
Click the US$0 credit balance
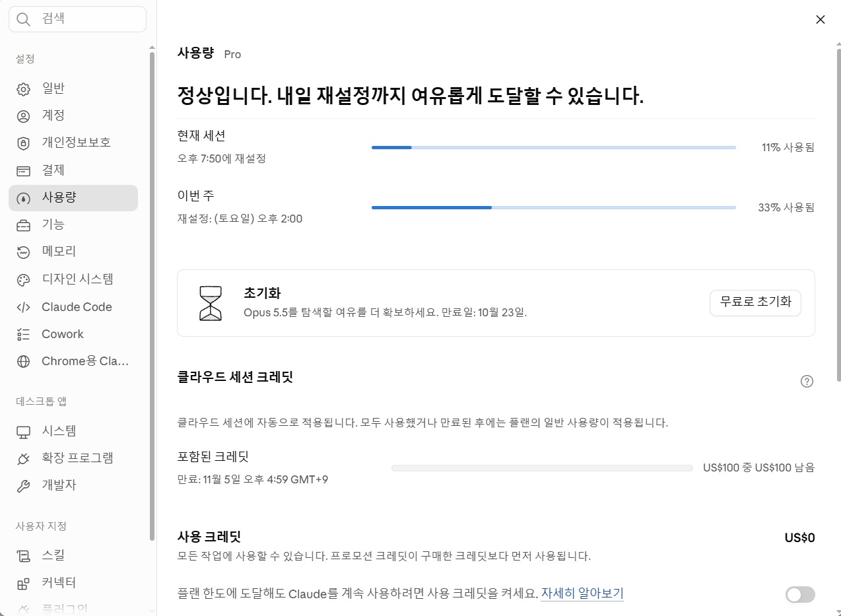click(799, 537)
